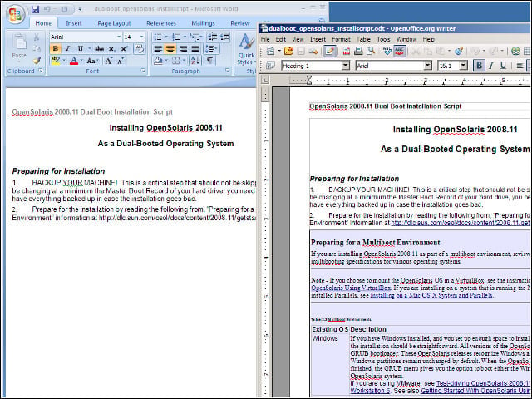Click the Underline button in Writer

(x=503, y=66)
